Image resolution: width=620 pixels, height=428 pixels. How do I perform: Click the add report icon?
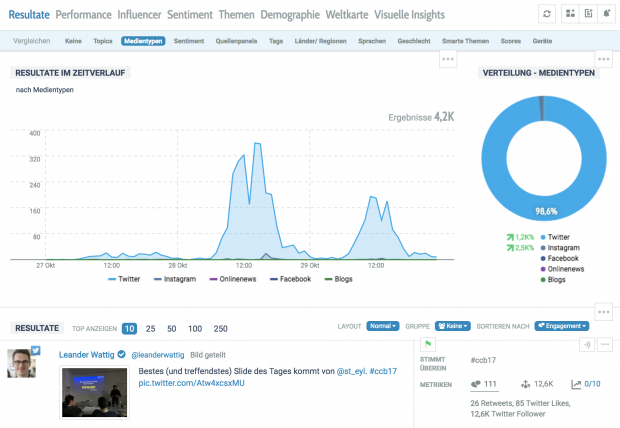(x=588, y=14)
